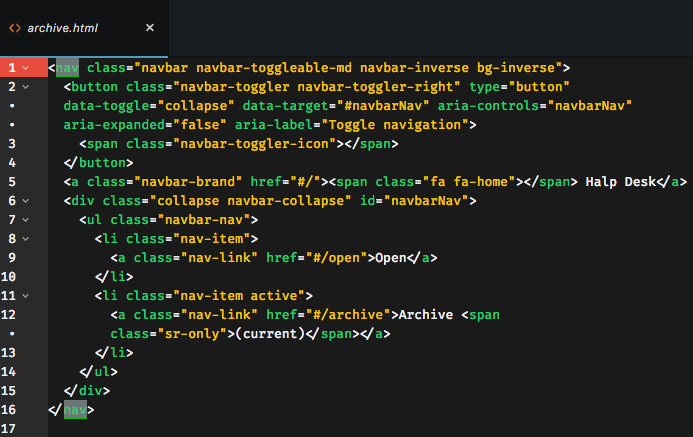
Task: Click the "nav-item active" class value
Action: [239, 296]
